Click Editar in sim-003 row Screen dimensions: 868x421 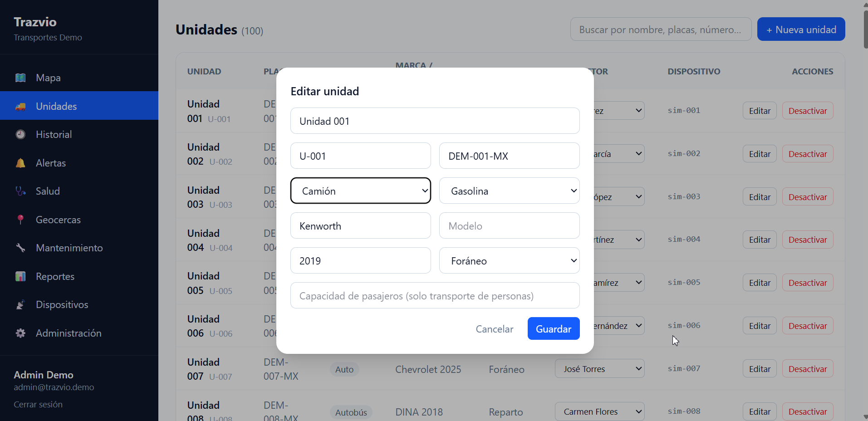click(760, 197)
